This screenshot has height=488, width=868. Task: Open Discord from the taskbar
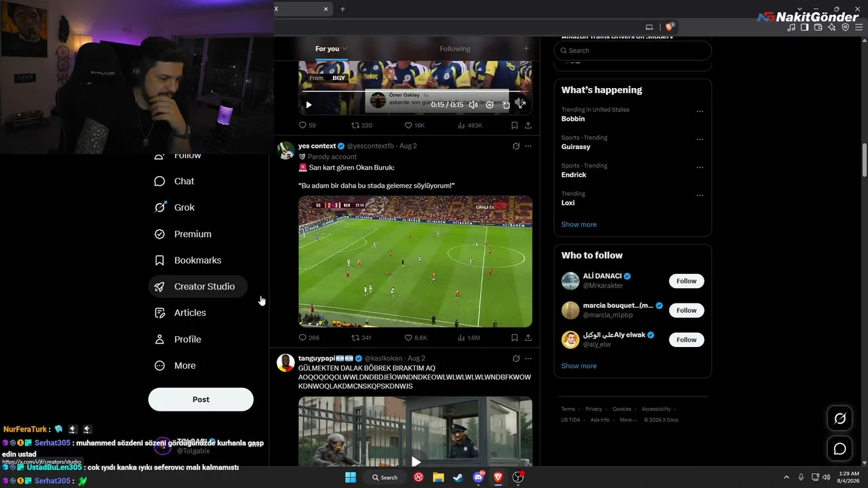point(478,477)
